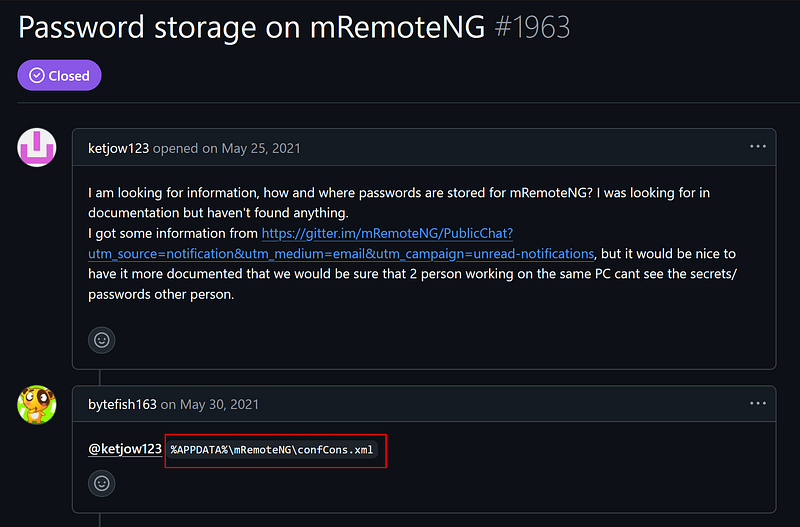Click the check icon in Closed badge
This screenshot has height=527, width=800.
click(37, 75)
